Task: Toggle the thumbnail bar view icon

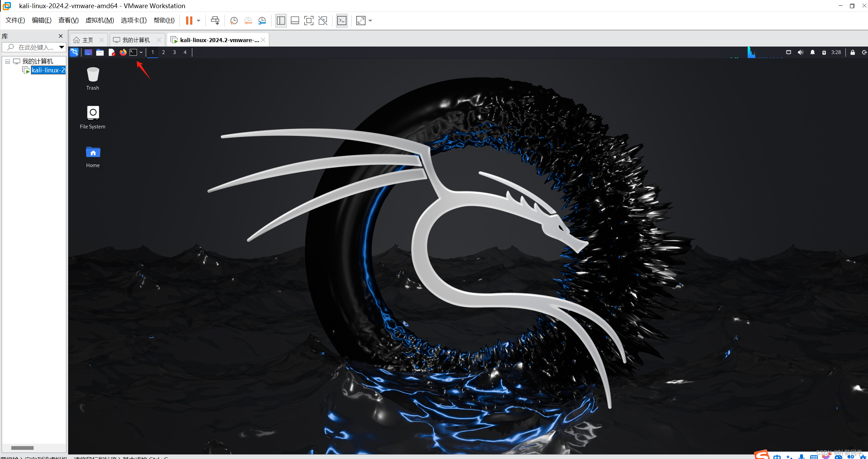Action: coord(295,21)
